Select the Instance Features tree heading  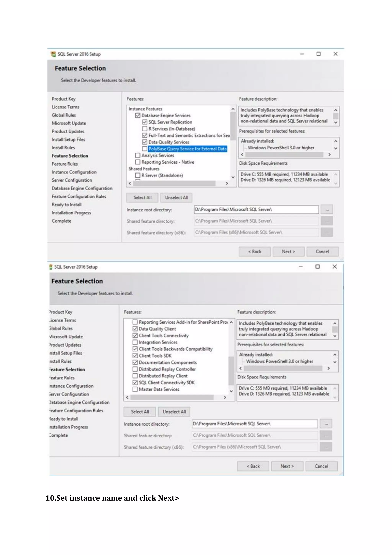coord(145,109)
